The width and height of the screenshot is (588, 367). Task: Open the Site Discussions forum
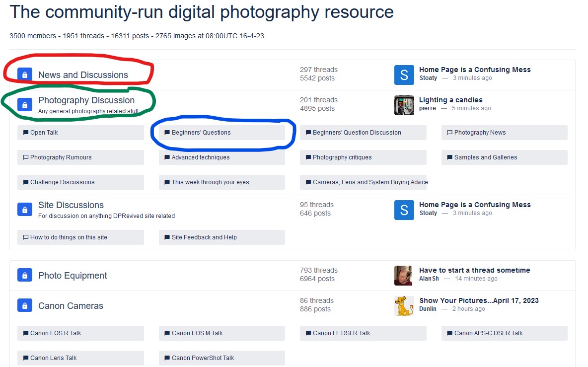click(71, 205)
